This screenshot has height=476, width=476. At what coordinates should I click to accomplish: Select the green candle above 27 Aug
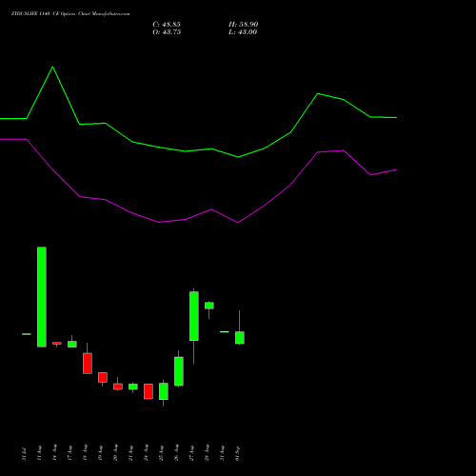(194, 316)
